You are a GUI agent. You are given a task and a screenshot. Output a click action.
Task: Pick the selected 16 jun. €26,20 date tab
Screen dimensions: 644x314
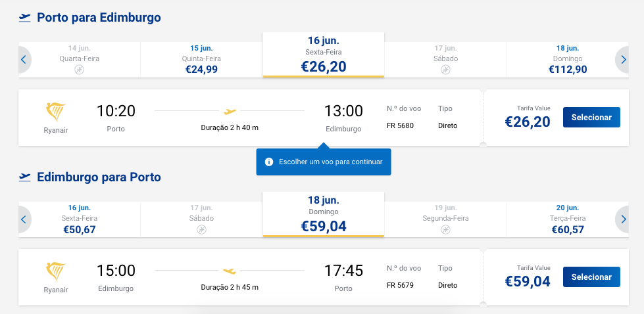click(324, 55)
